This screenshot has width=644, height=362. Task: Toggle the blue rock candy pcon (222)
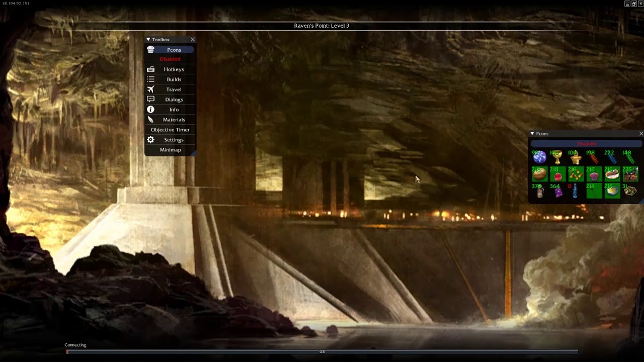coord(612,157)
